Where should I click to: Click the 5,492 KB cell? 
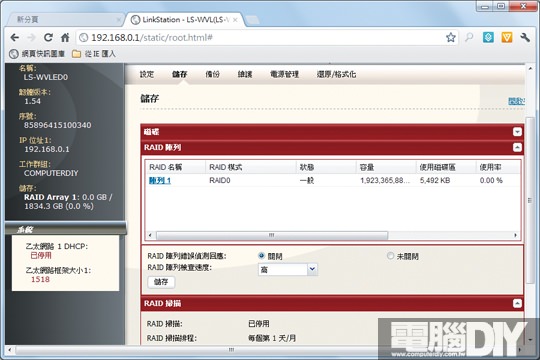tap(435, 181)
